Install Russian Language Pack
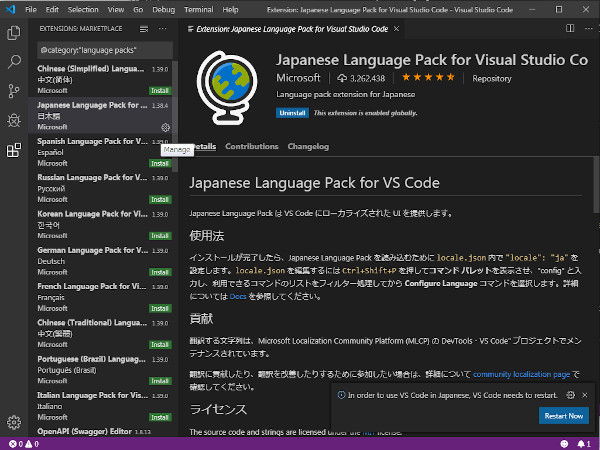The height and width of the screenshot is (450, 600). coord(160,199)
